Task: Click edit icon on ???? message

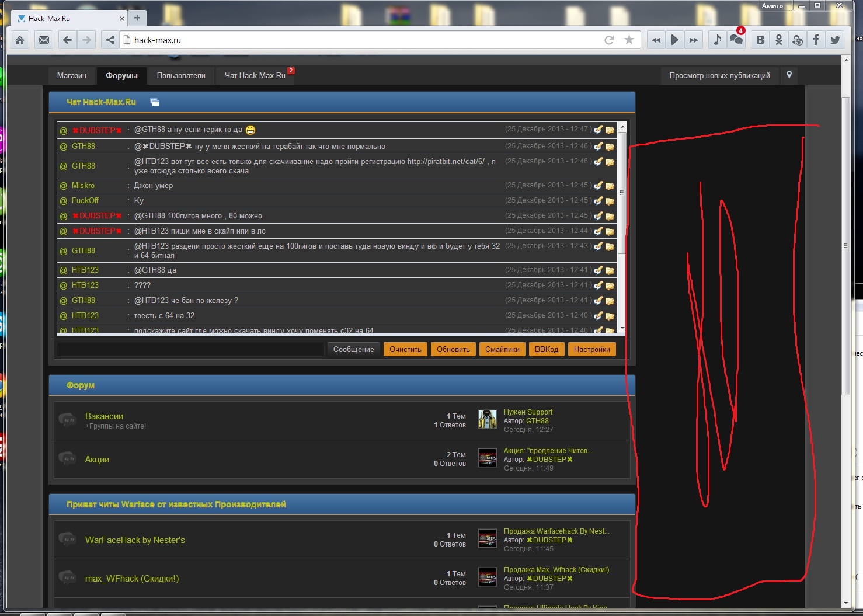Action: (x=598, y=286)
